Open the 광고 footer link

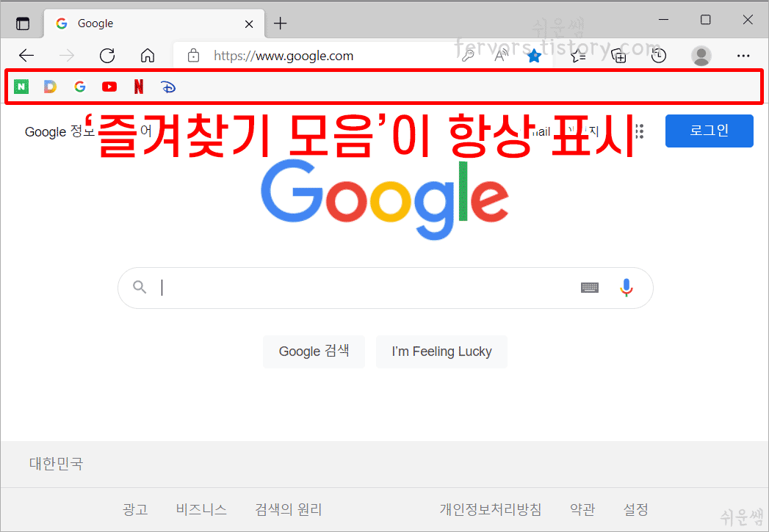point(135,509)
